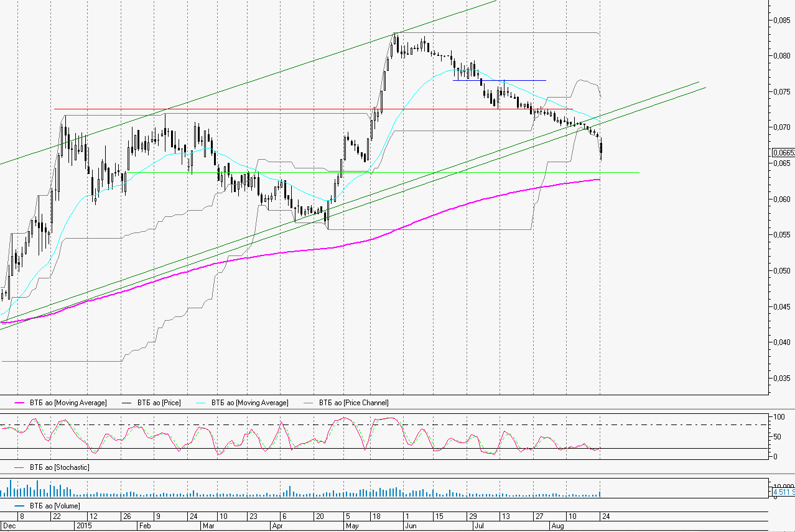Click the cyan Moving Average legend swatch
The width and height of the screenshot is (795, 532).
point(202,403)
